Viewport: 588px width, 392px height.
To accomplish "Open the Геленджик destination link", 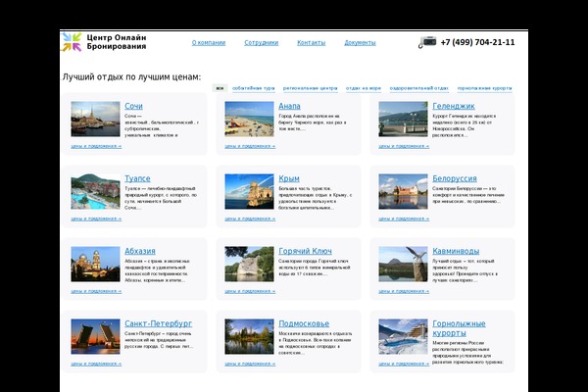I will tap(454, 106).
